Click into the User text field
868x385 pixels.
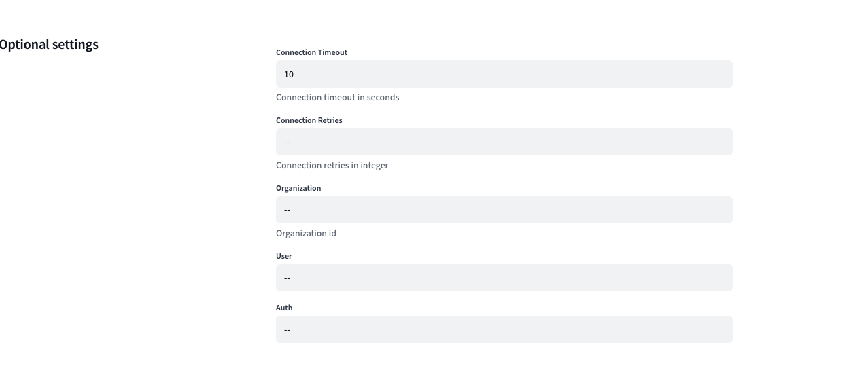click(504, 278)
